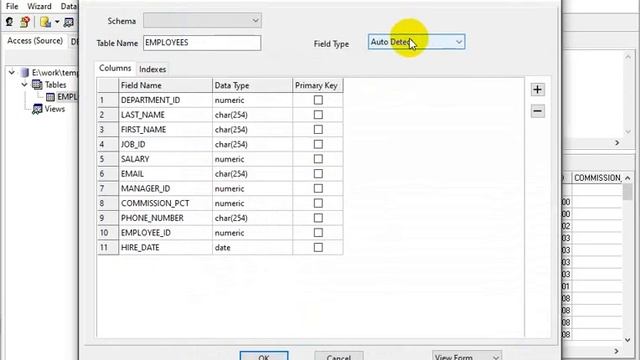
Task: Toggle Primary Key for PHONE_NUMBER
Action: 318,218
